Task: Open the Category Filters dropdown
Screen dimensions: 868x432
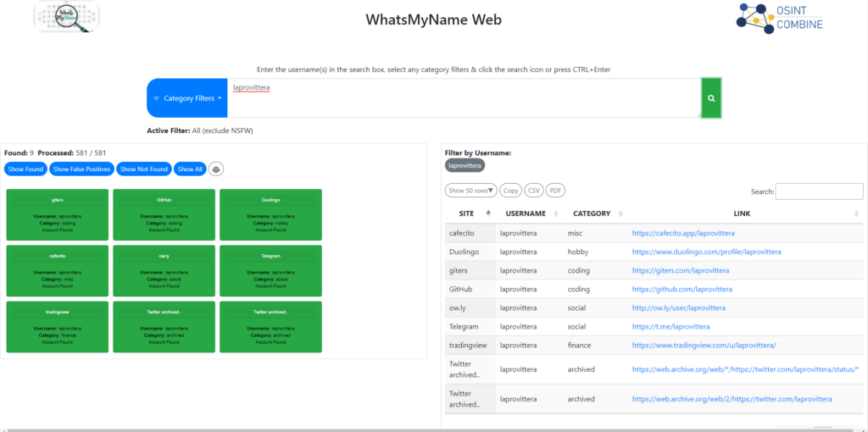Action: pos(187,98)
